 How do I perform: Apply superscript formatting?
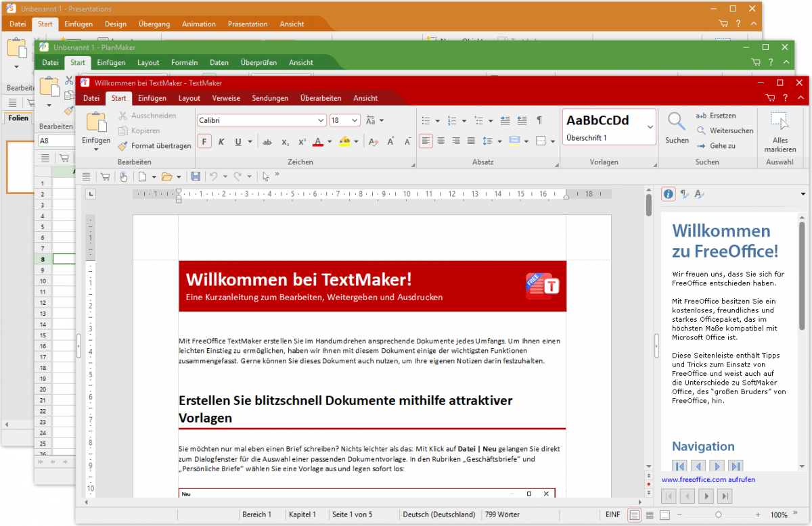tap(302, 142)
